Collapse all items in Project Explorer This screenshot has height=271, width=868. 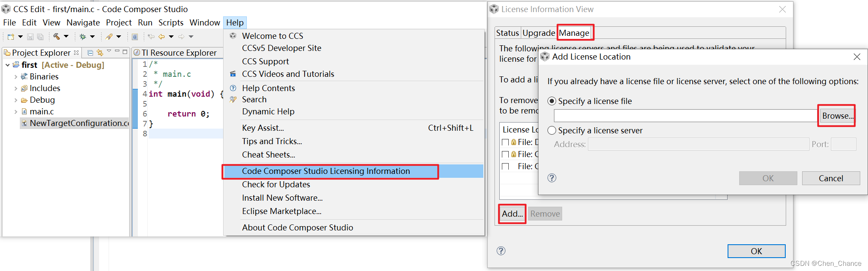point(90,52)
